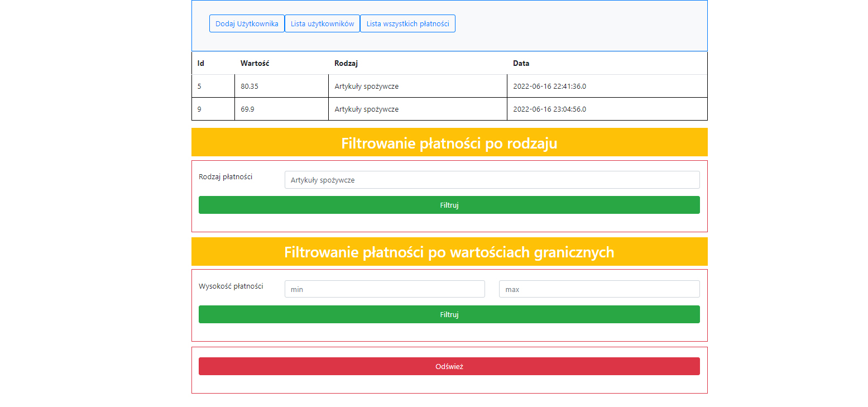The image size is (868, 407).
Task: Select the value cell 80.35
Action: click(x=281, y=86)
